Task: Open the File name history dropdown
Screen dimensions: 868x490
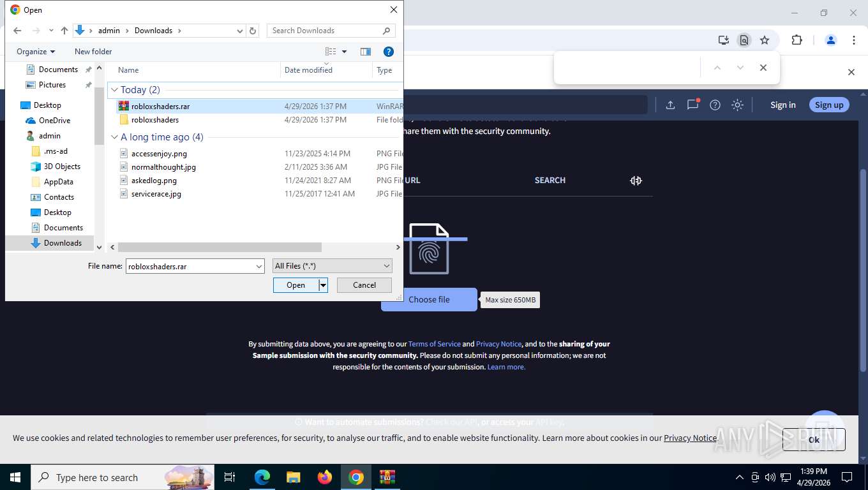Action: [259, 266]
